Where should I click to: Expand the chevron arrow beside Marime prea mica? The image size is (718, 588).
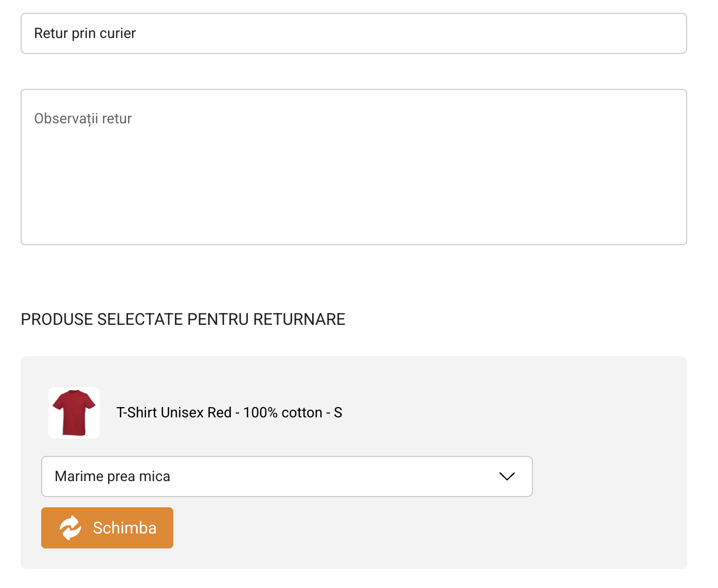click(x=507, y=476)
